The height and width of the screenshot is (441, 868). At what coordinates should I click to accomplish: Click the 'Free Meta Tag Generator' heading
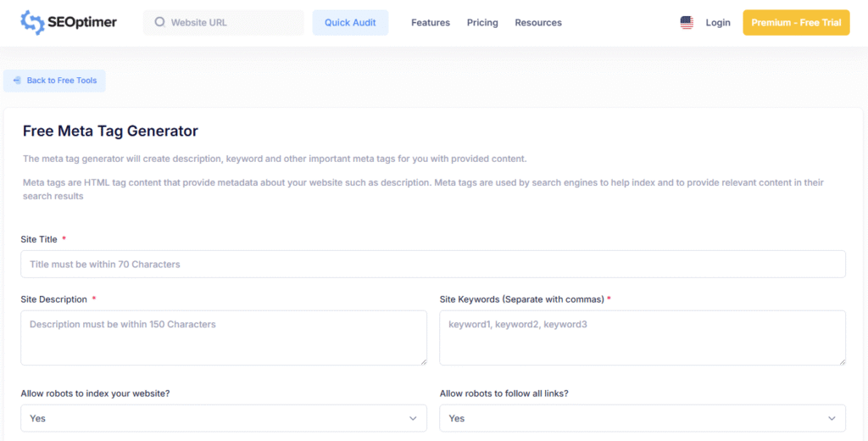(x=110, y=131)
